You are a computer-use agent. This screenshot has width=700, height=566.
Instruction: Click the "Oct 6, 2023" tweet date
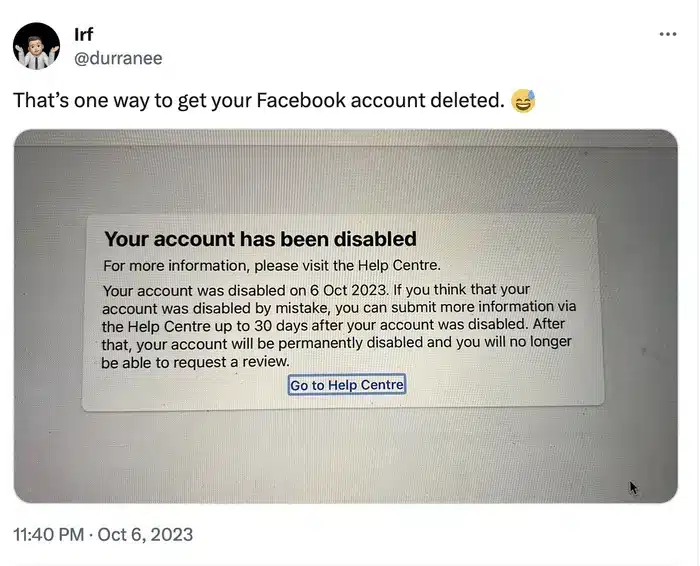tap(145, 534)
